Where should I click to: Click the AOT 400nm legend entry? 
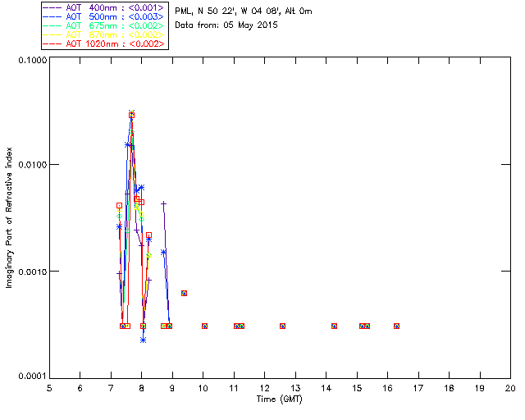(x=105, y=7)
